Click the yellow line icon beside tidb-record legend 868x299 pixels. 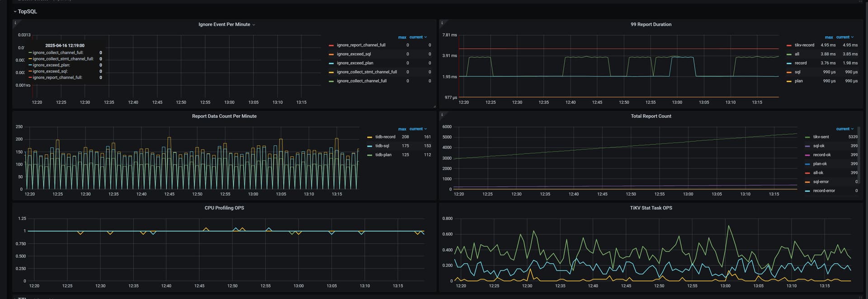[x=369, y=137]
